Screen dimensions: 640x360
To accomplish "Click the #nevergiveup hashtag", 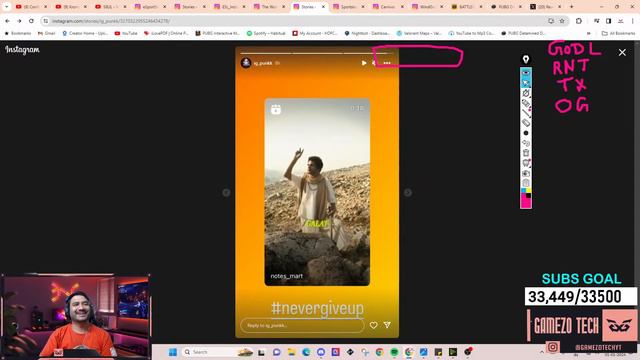I will [317, 309].
